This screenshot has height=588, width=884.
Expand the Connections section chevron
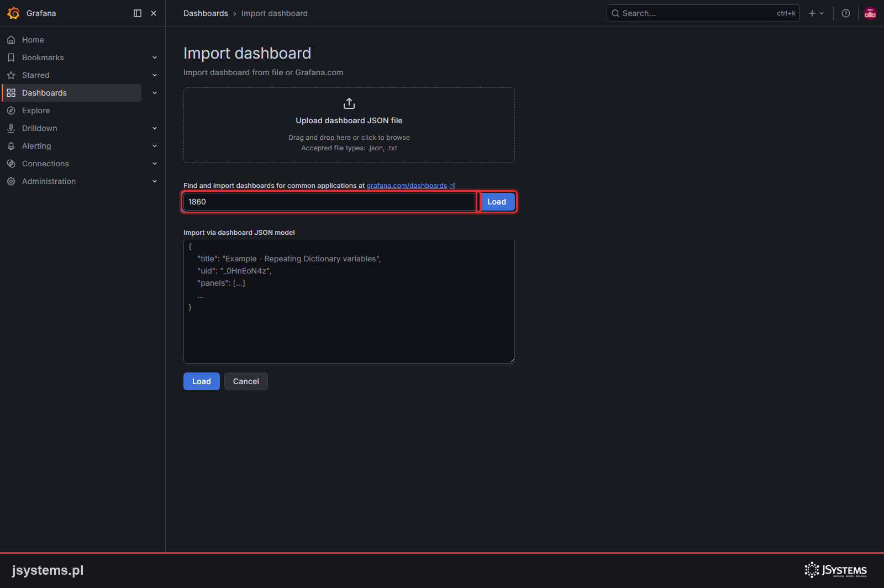155,164
